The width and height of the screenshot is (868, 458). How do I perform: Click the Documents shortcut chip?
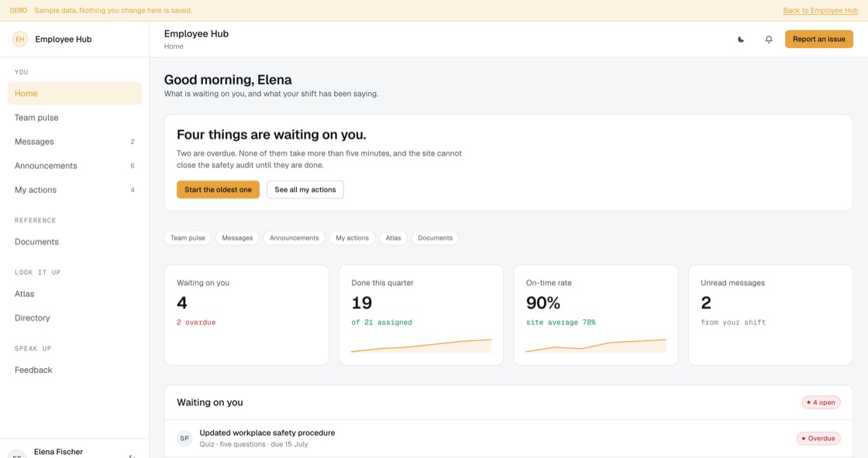[x=435, y=238]
